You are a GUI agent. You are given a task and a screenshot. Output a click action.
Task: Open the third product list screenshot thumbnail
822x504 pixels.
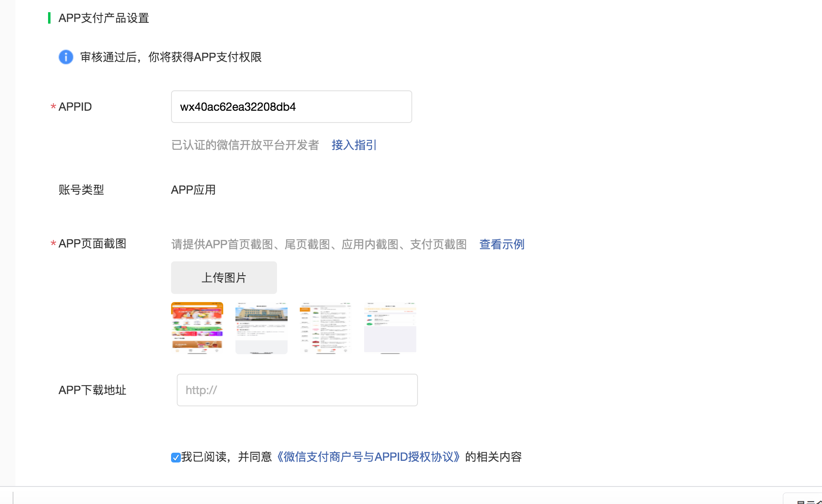coord(325,328)
